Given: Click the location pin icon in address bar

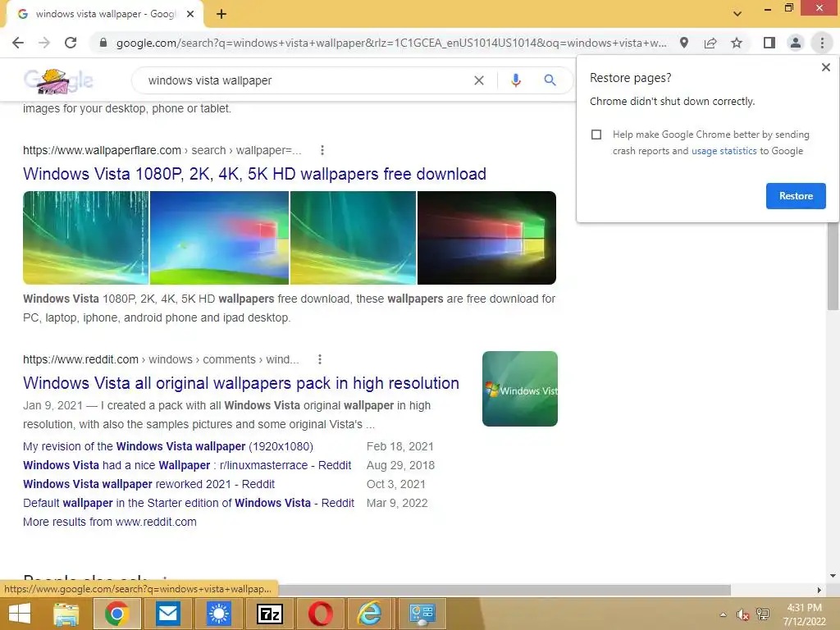Looking at the screenshot, I should pyautogui.click(x=684, y=43).
